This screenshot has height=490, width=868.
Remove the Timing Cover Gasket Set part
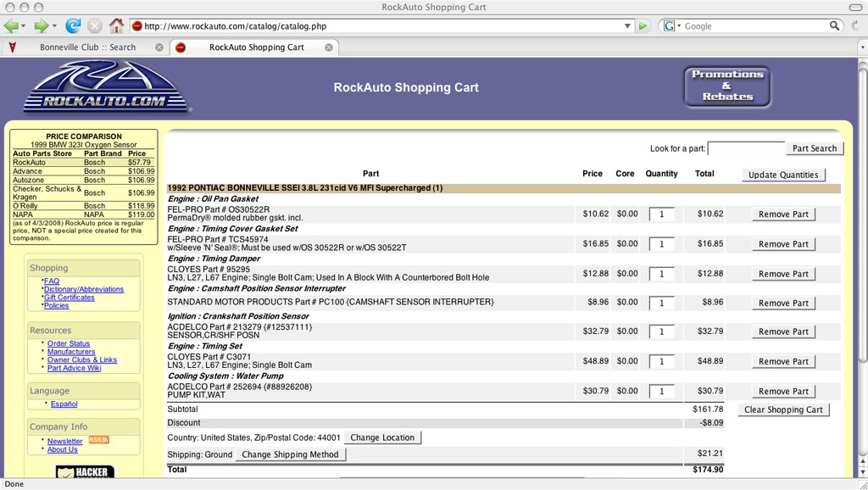pyautogui.click(x=783, y=244)
